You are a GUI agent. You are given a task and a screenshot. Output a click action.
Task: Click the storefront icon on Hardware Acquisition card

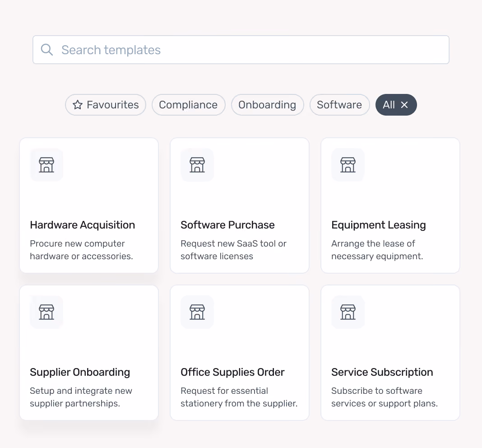point(46,165)
